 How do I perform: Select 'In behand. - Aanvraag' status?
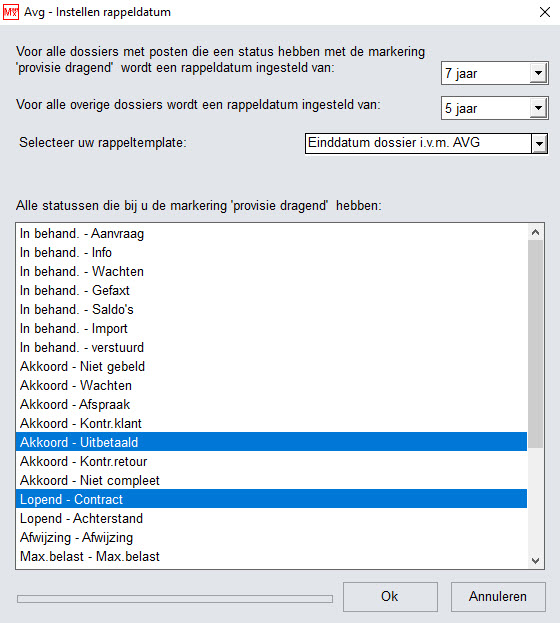pos(271,233)
